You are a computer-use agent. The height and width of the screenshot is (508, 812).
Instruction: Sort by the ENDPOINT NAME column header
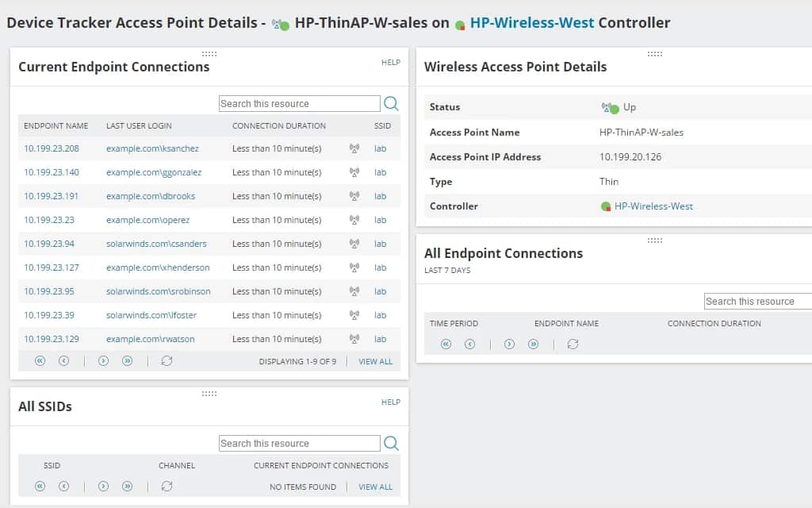(56, 125)
